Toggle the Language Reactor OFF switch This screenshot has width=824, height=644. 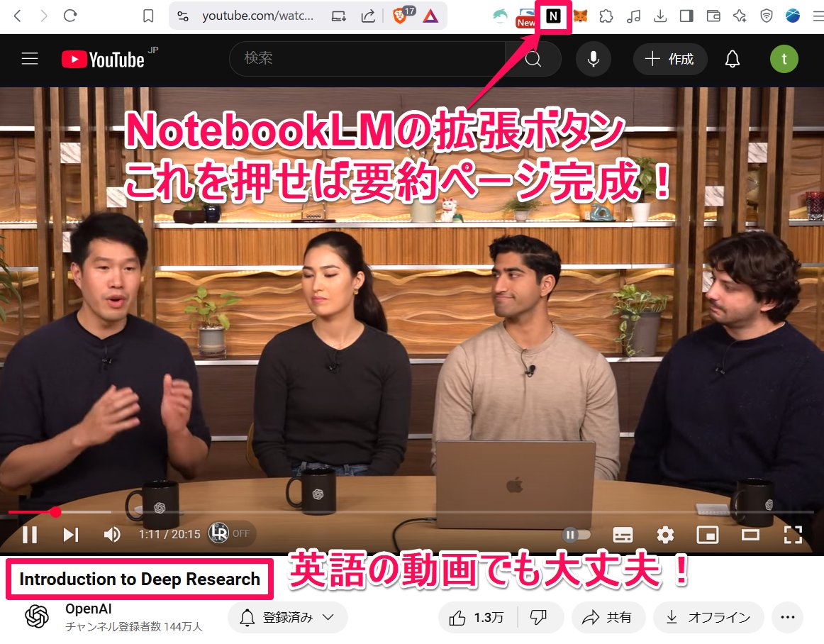[231, 533]
